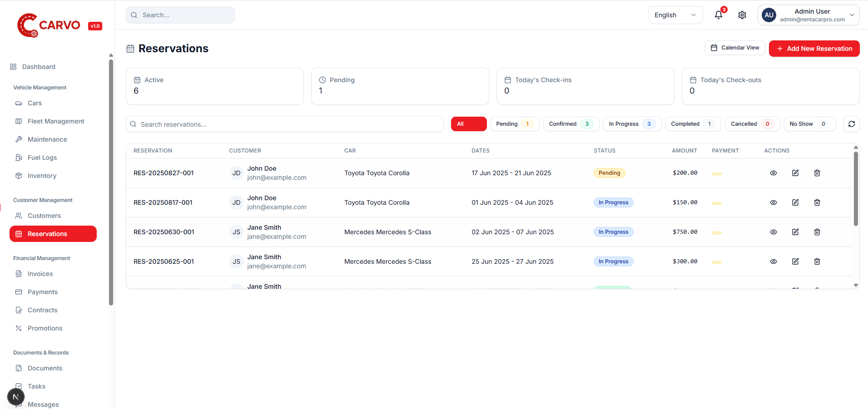The width and height of the screenshot is (868, 409).
Task: Switch to the In Progress filter tab
Action: pyautogui.click(x=632, y=123)
